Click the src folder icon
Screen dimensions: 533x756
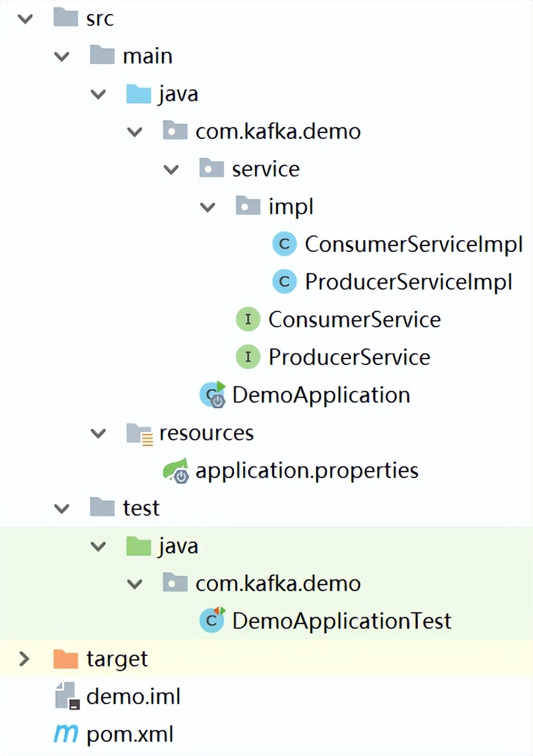(x=66, y=18)
